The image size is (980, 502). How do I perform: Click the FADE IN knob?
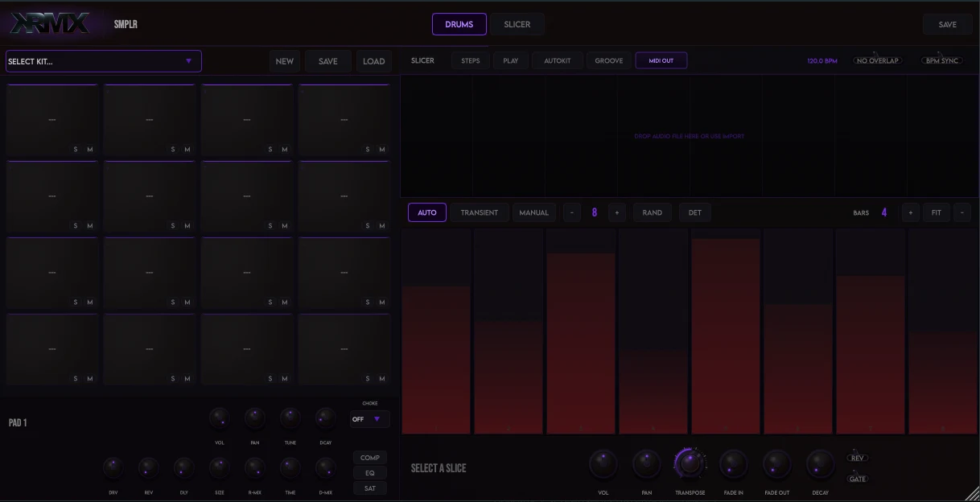(734, 464)
